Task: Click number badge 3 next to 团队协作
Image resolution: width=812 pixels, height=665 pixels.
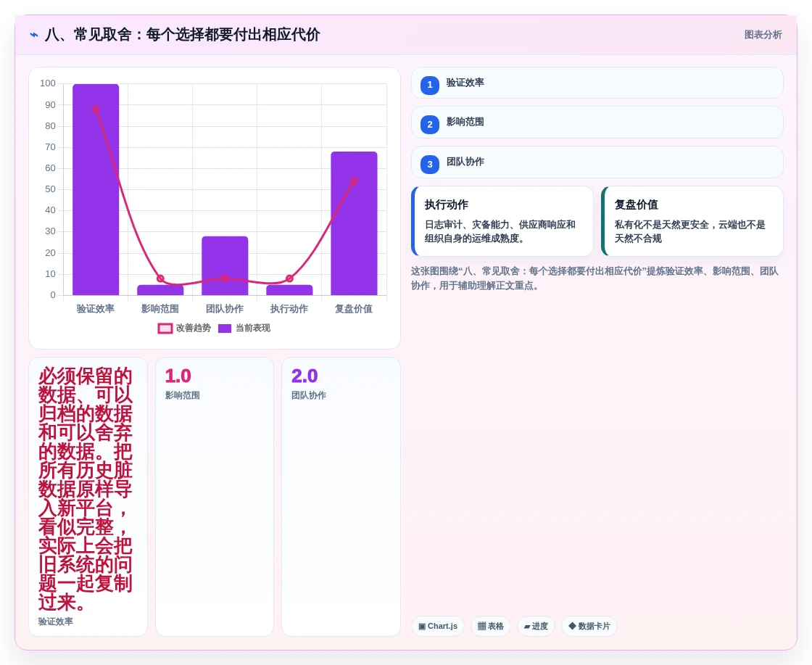Action: (430, 164)
